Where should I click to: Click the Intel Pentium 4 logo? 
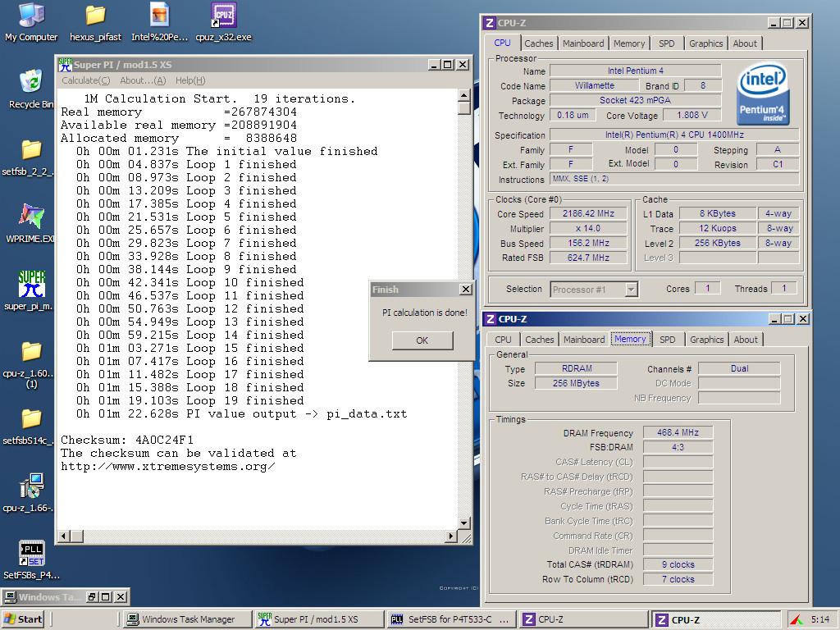tap(762, 94)
